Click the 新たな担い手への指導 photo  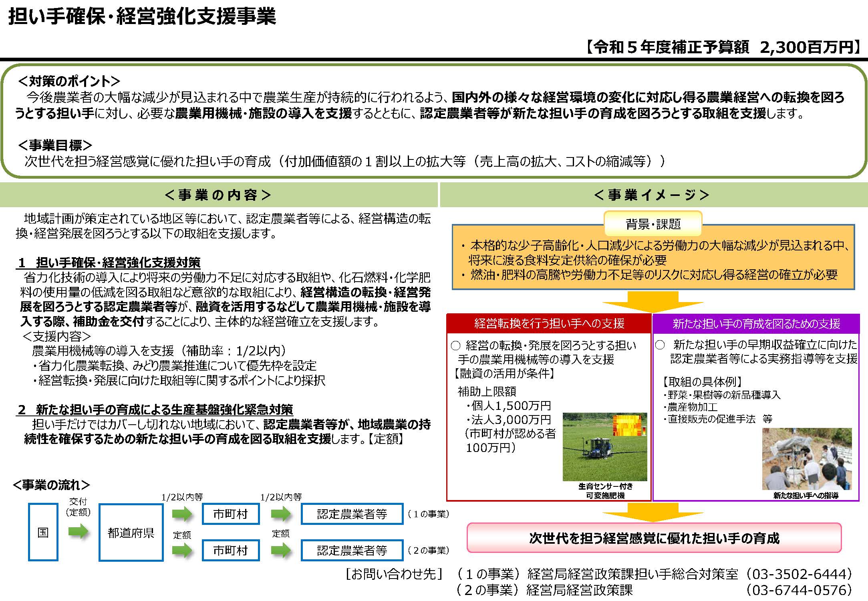tap(807, 459)
